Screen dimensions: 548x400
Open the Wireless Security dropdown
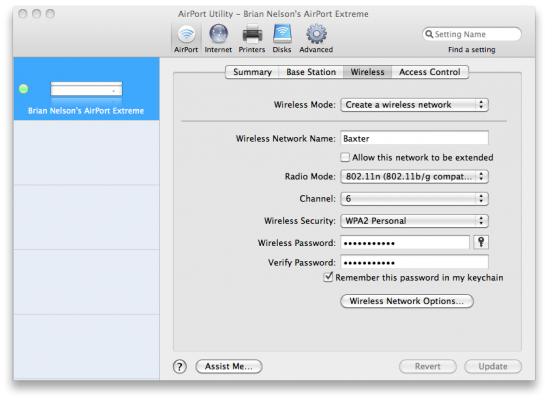414,221
